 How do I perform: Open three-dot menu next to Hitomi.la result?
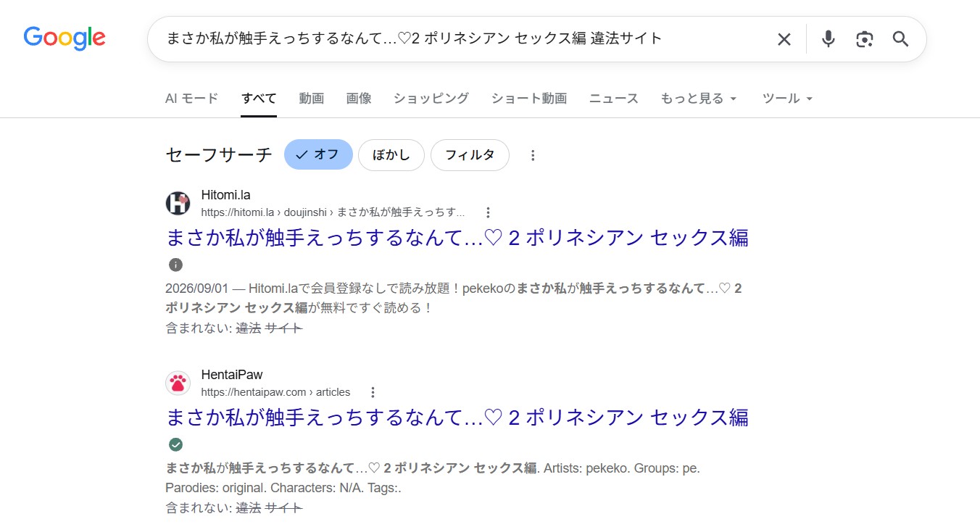[x=488, y=212]
